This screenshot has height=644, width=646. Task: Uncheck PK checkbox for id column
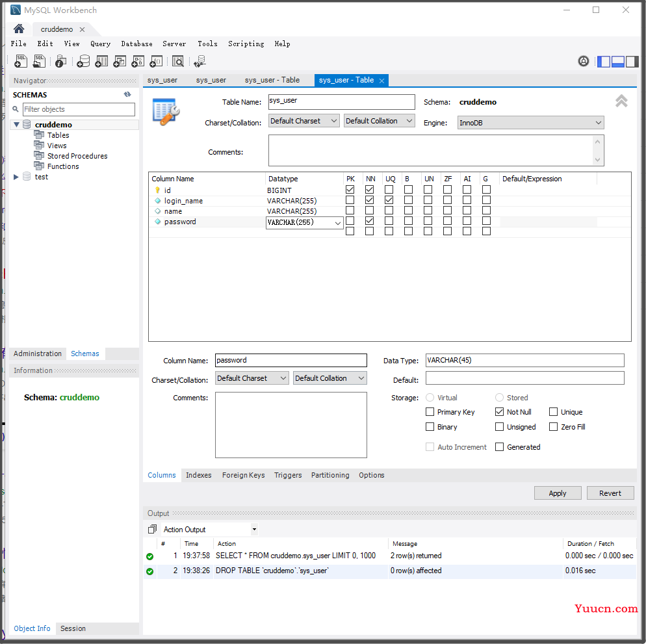point(350,190)
